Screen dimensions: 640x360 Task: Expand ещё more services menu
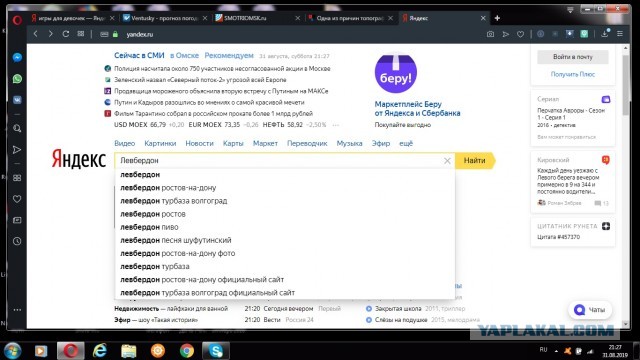(x=406, y=143)
